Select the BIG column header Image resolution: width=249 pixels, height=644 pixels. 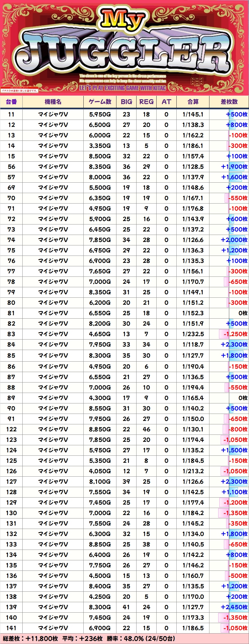point(126,102)
